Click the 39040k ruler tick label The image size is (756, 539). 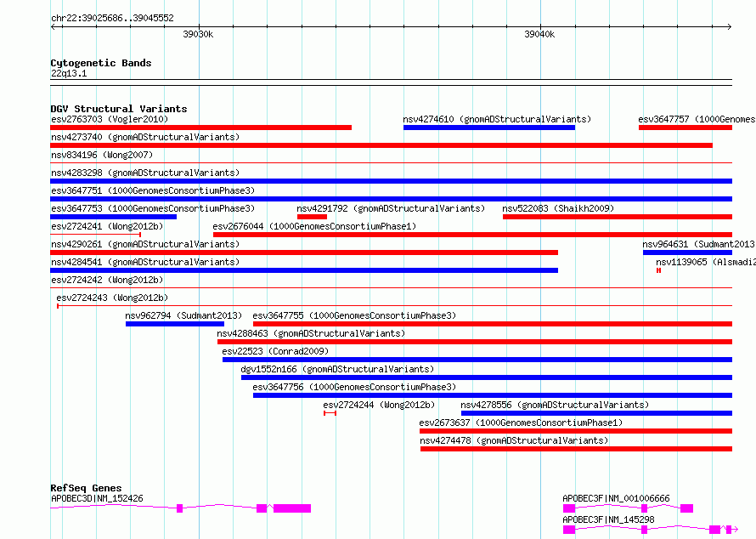click(x=539, y=34)
